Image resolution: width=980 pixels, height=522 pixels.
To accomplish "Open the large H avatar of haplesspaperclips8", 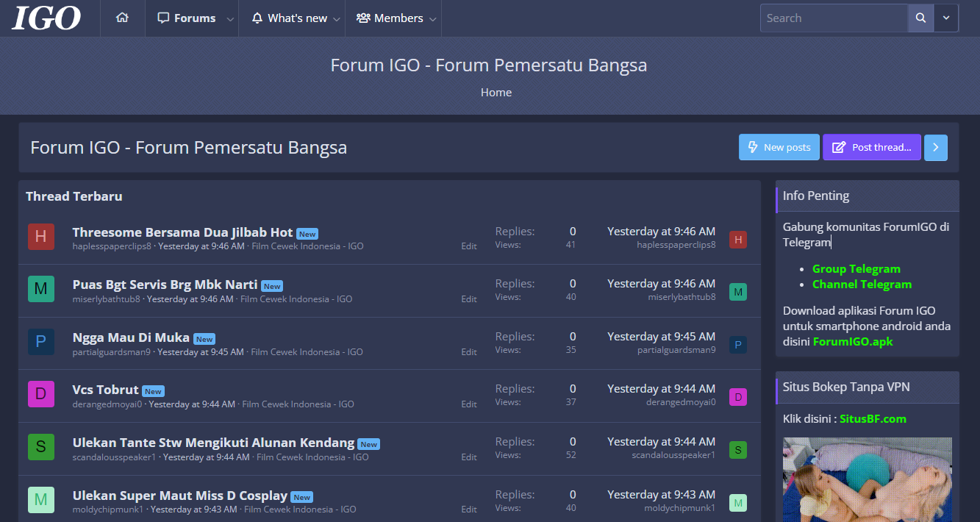I will click(x=41, y=237).
